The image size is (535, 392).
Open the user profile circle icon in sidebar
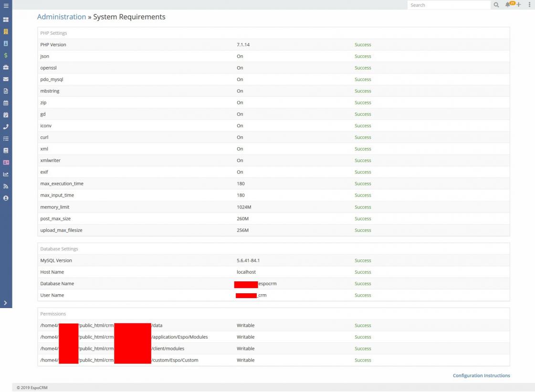[6, 197]
